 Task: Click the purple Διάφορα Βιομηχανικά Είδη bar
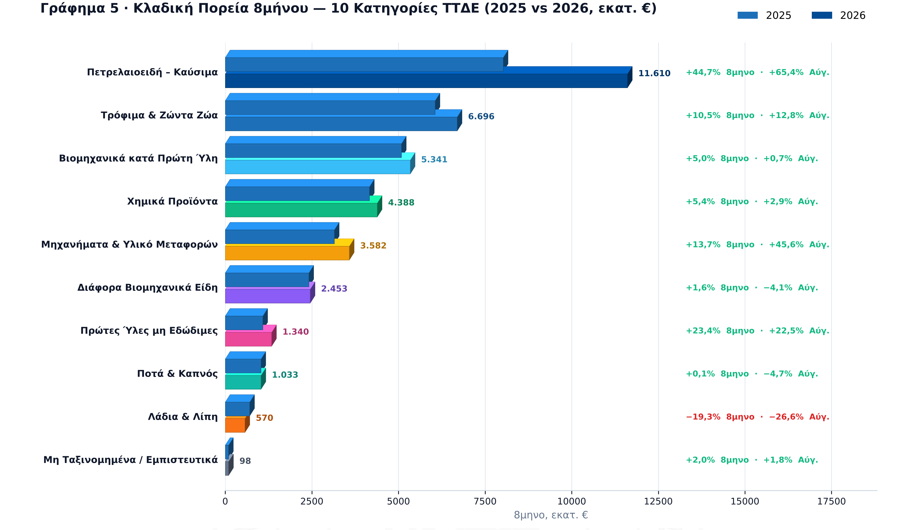point(268,295)
